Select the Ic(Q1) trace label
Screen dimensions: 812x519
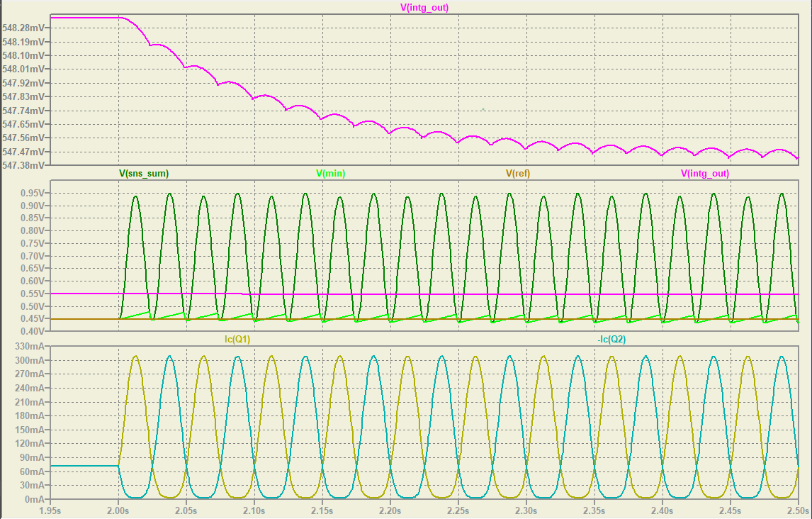click(237, 340)
